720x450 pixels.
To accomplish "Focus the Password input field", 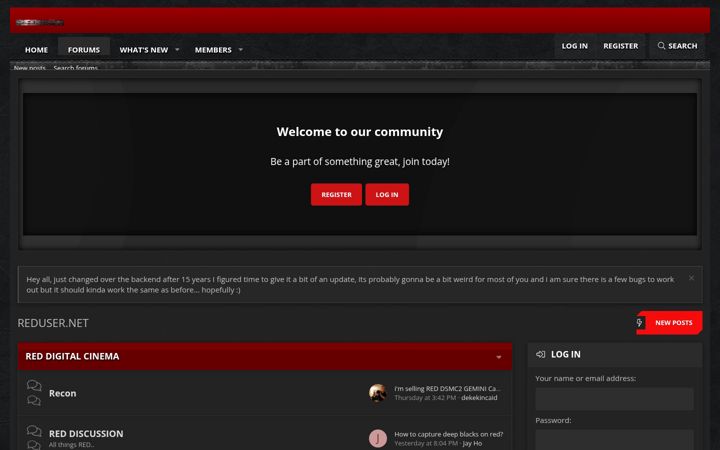I will click(x=614, y=439).
